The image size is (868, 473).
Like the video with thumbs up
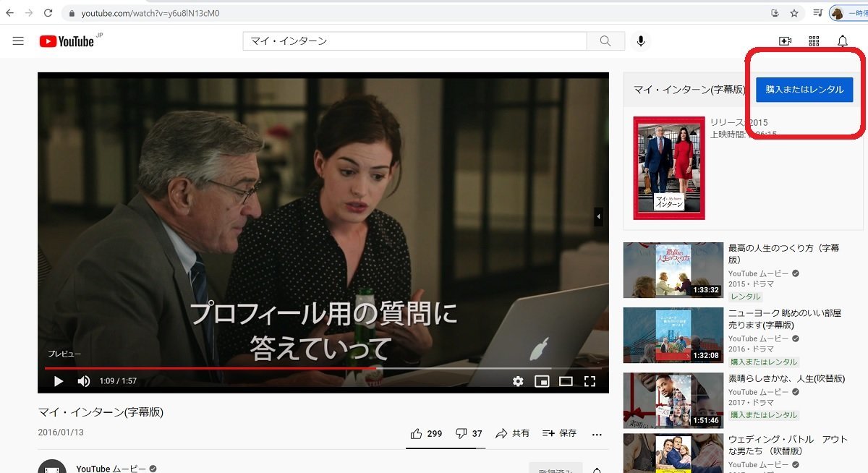426,433
